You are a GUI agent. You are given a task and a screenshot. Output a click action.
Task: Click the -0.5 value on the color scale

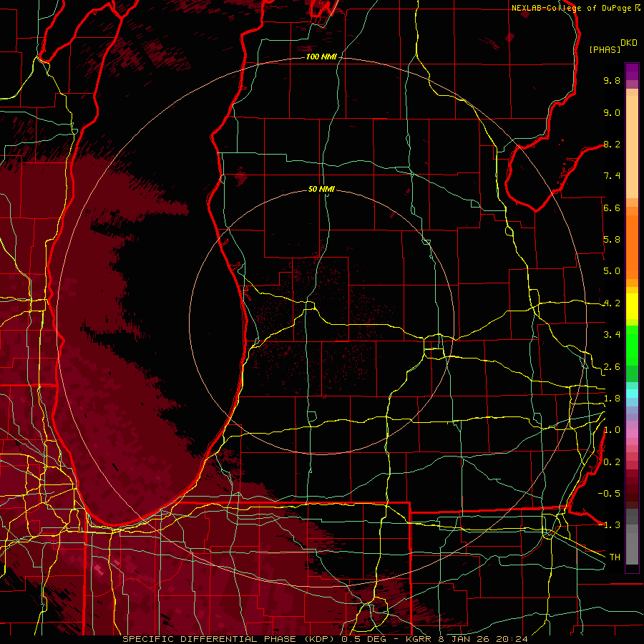[x=609, y=494]
